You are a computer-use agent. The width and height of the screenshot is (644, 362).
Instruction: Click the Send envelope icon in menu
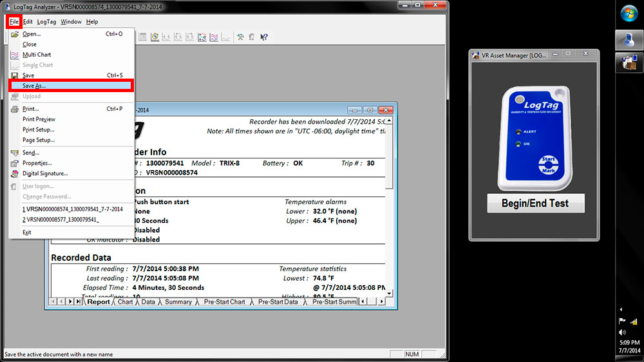coord(15,153)
